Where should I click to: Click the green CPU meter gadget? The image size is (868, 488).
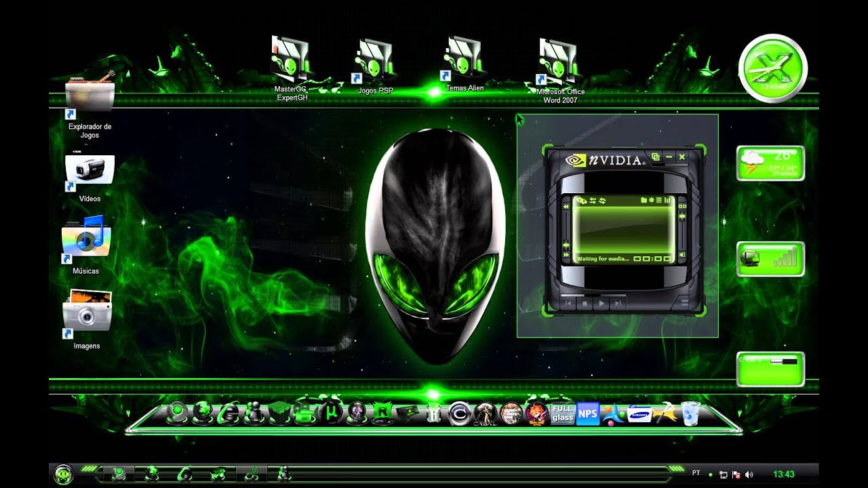tap(770, 369)
